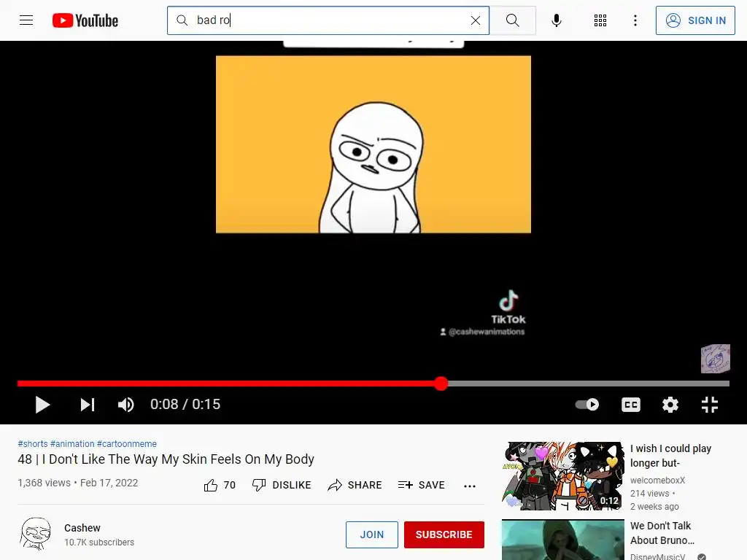The height and width of the screenshot is (560, 747).
Task: Seek on the unplayed gray timeline
Action: pos(589,384)
